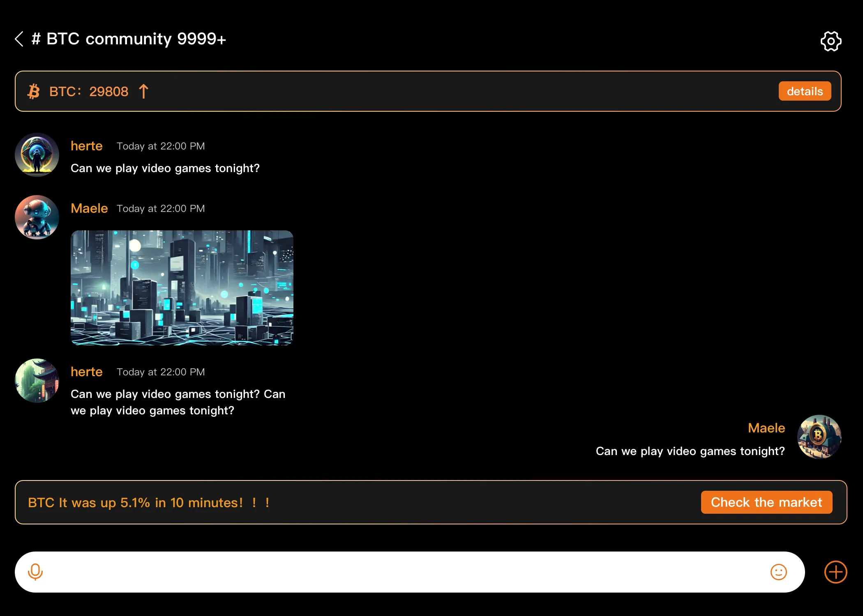
Task: Click the Bitcoin price details button
Action: [805, 91]
